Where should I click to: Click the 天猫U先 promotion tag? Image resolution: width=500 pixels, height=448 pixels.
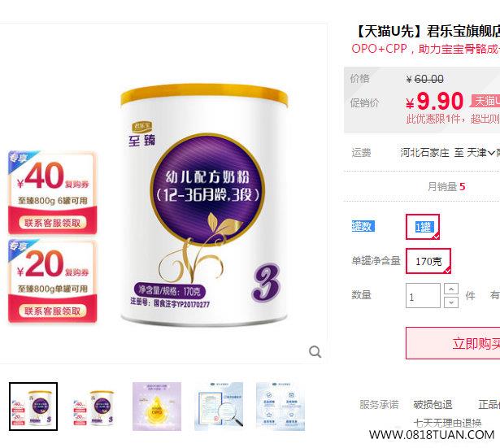pyautogui.click(x=485, y=101)
